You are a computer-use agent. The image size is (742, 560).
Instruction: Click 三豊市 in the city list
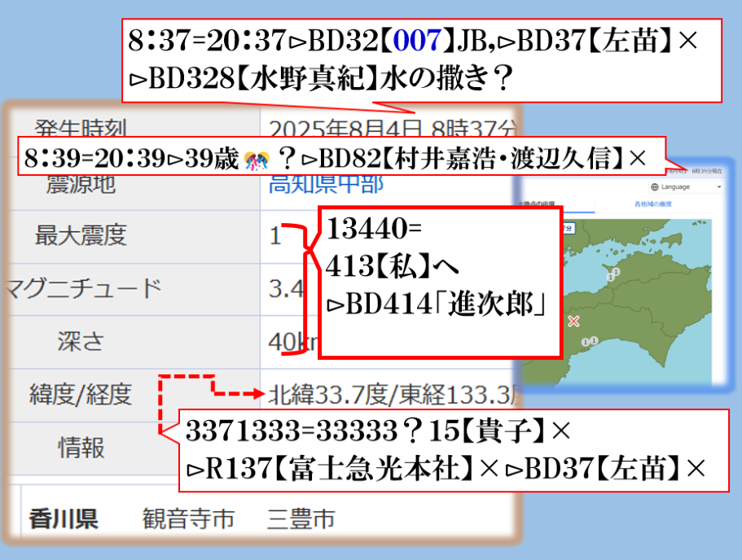[x=301, y=518]
